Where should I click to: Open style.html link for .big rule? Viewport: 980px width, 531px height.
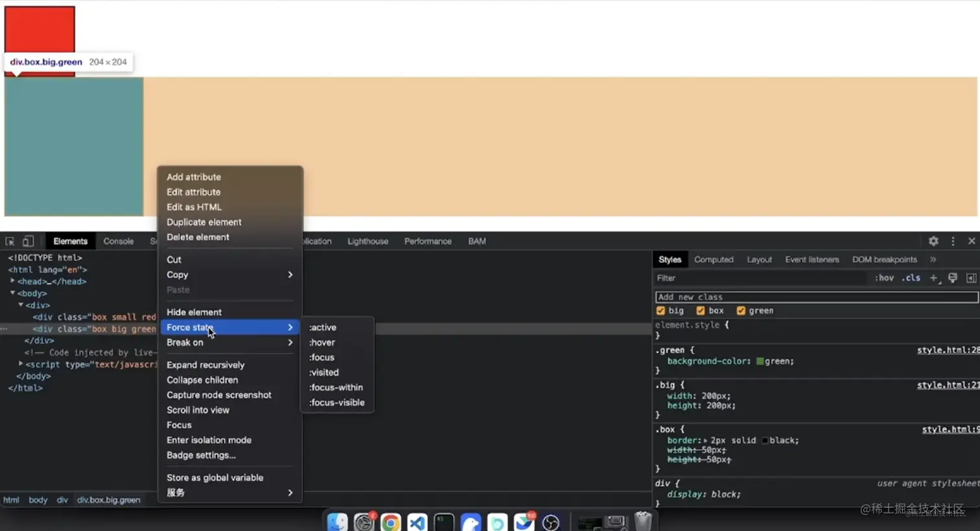click(x=948, y=385)
